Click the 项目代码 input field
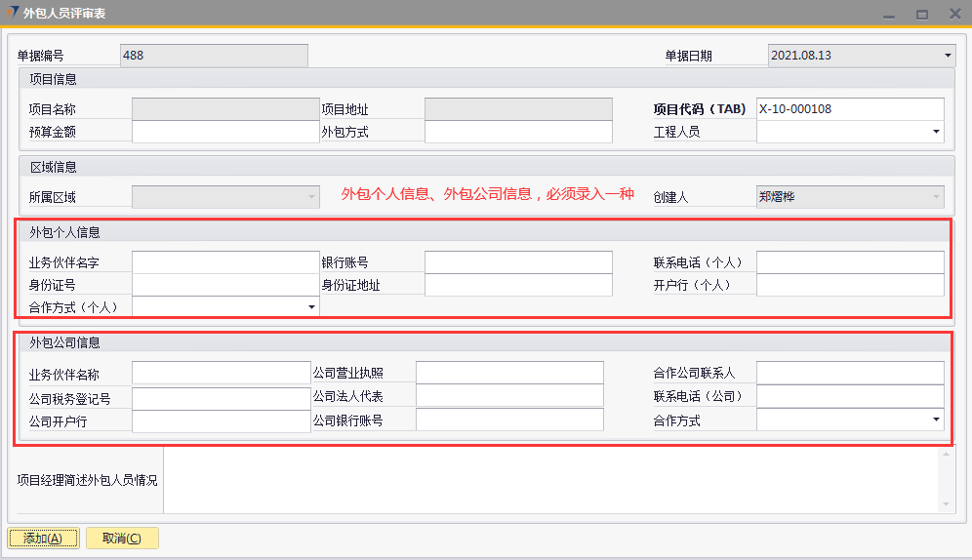972x560 pixels. [x=849, y=109]
